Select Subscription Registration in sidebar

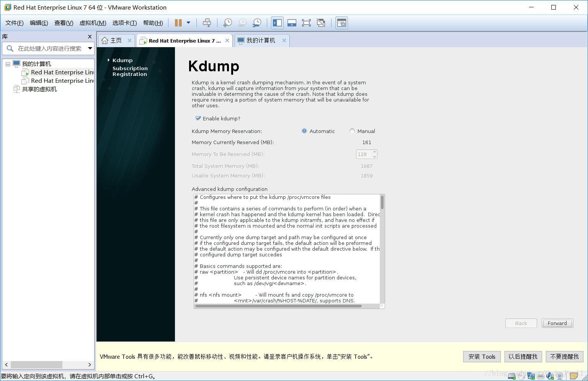[x=130, y=71]
